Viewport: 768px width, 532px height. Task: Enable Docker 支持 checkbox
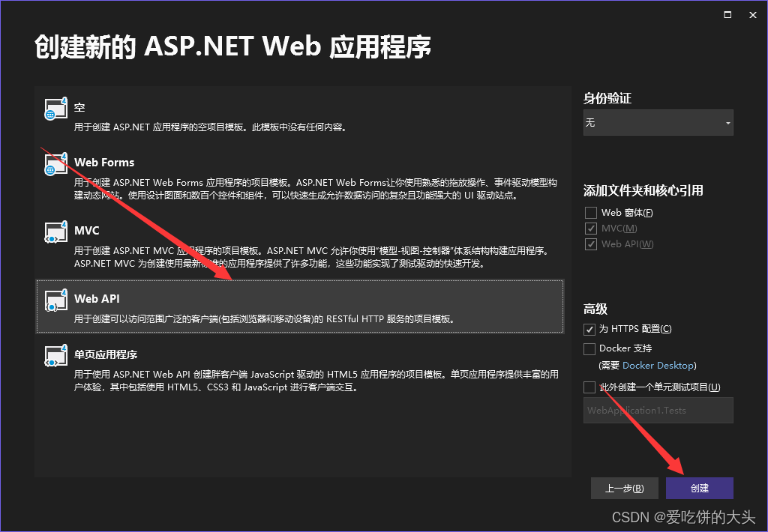589,348
